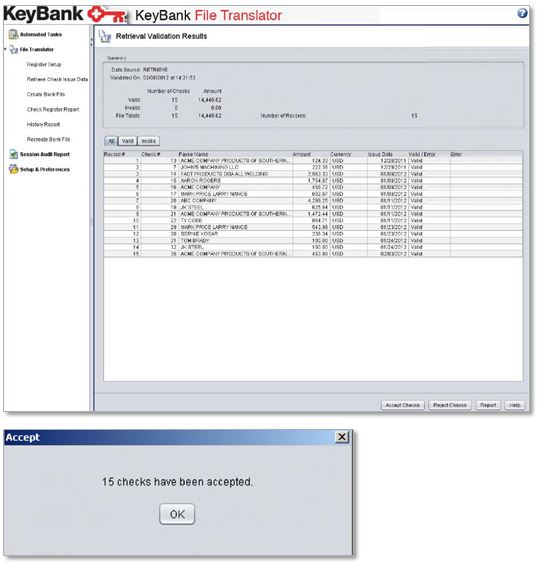Click OK in the Accept dialog
Viewport: 538px width, 562px height.
(x=177, y=514)
